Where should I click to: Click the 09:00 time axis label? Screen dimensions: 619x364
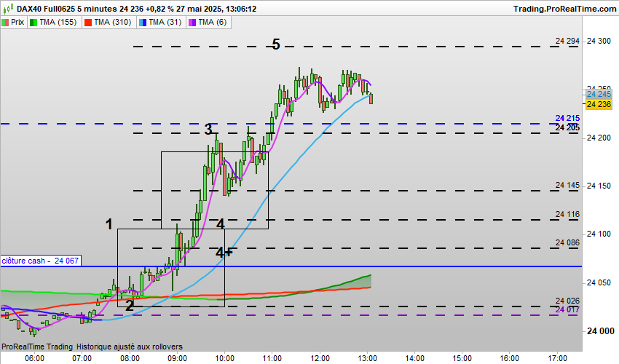[x=177, y=358]
